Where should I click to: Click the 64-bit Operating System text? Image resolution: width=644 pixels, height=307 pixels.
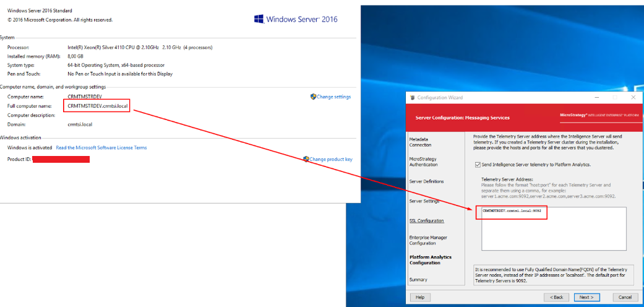tap(116, 65)
